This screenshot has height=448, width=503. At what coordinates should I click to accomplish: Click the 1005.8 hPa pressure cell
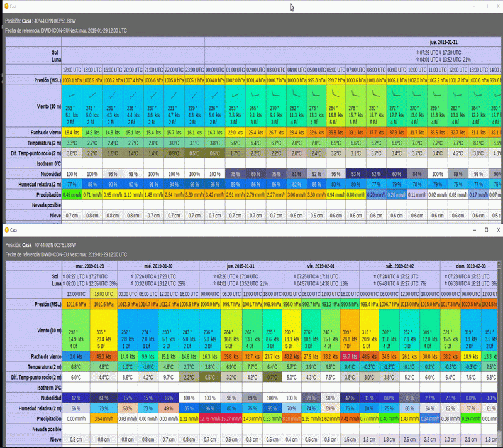[x=174, y=80]
